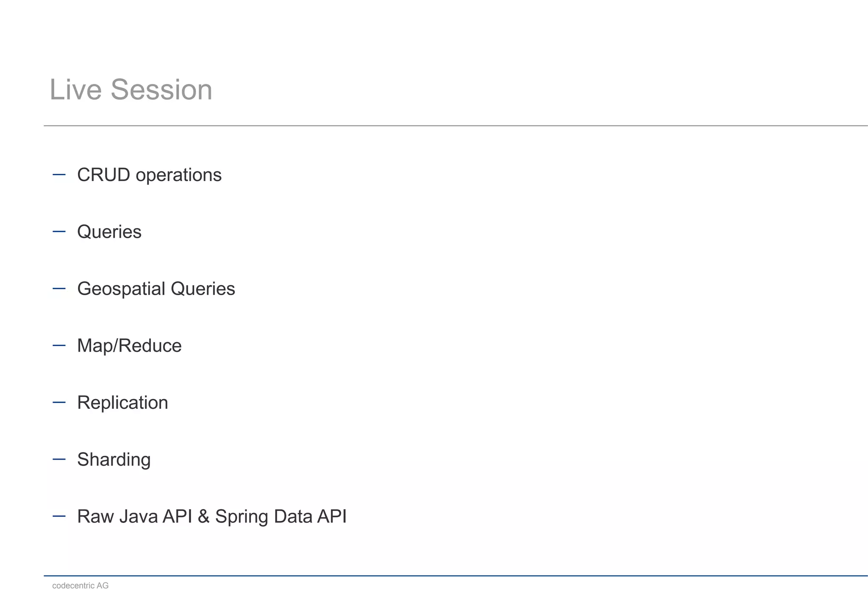Click the dash marker before "CRUD operations"
Viewport: 868px width, 614px height.
pos(59,174)
